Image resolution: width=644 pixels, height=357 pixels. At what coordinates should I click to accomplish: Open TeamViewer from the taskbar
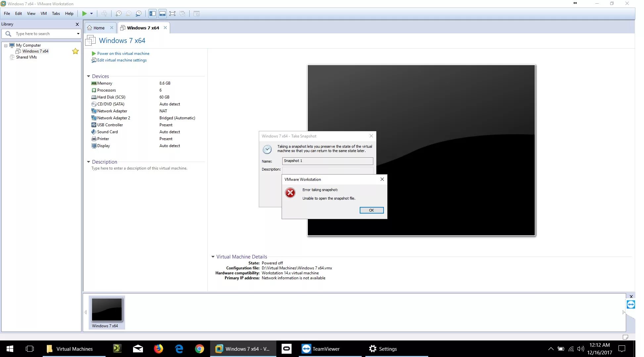(x=321, y=349)
